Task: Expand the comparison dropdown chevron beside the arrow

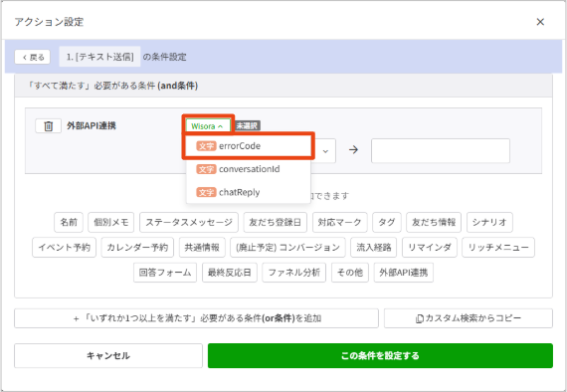Action: [325, 151]
